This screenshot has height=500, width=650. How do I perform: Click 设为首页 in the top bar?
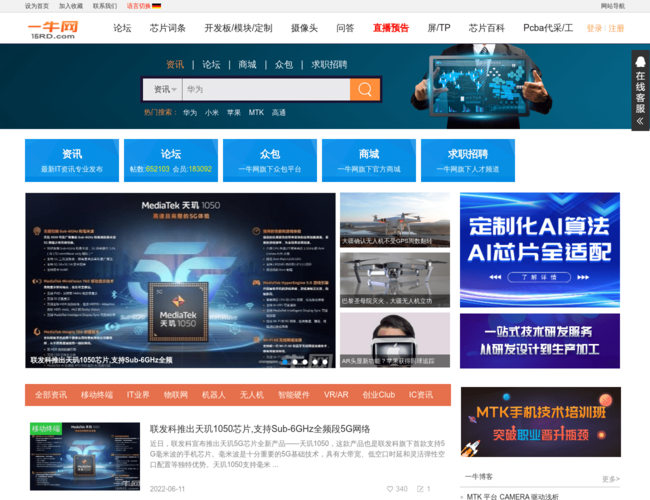pyautogui.click(x=37, y=6)
